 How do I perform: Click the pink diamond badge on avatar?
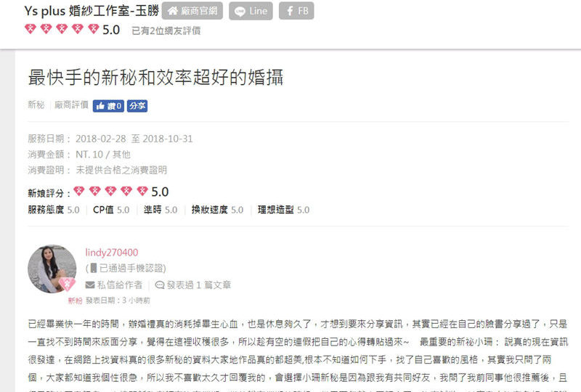pos(67,284)
